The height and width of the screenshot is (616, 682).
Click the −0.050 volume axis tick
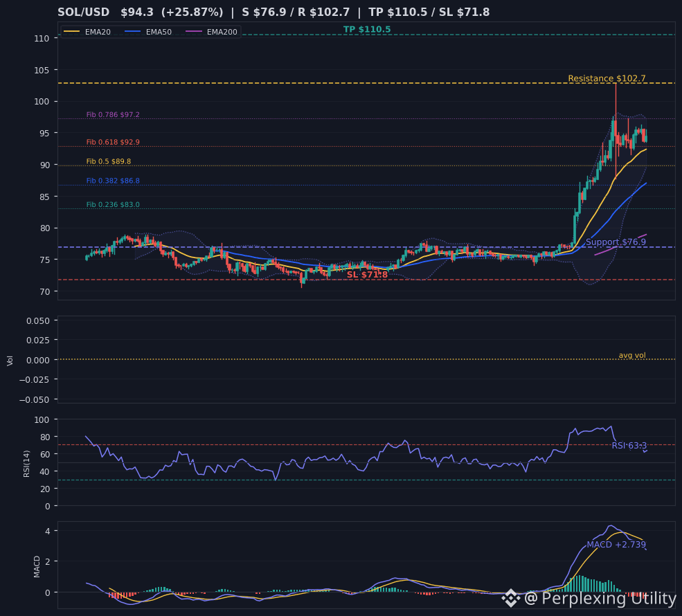[35, 400]
